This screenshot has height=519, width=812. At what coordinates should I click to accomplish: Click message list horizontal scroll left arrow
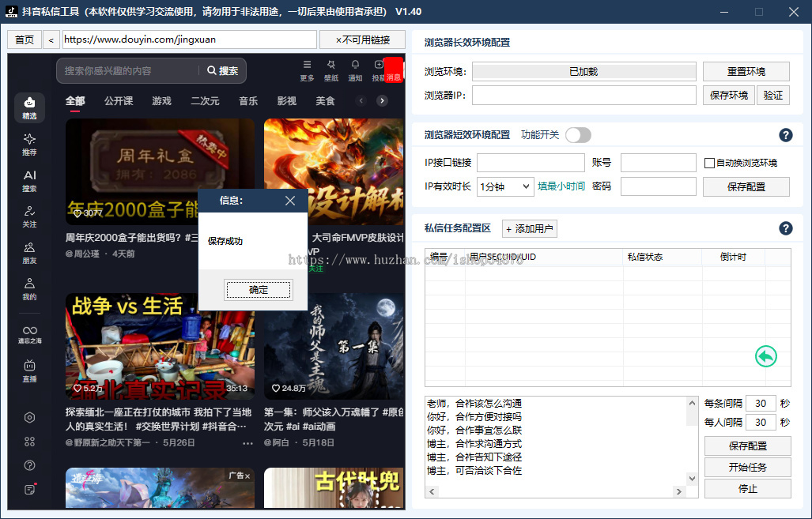click(432, 491)
